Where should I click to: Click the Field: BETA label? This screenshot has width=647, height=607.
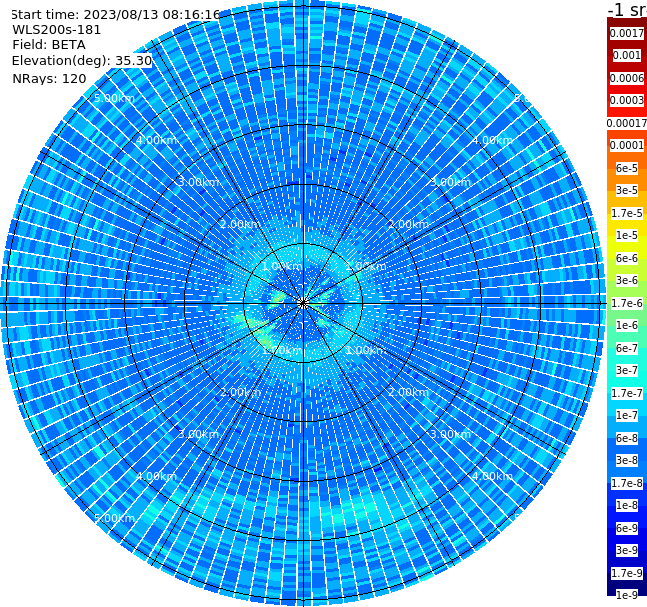[49, 45]
